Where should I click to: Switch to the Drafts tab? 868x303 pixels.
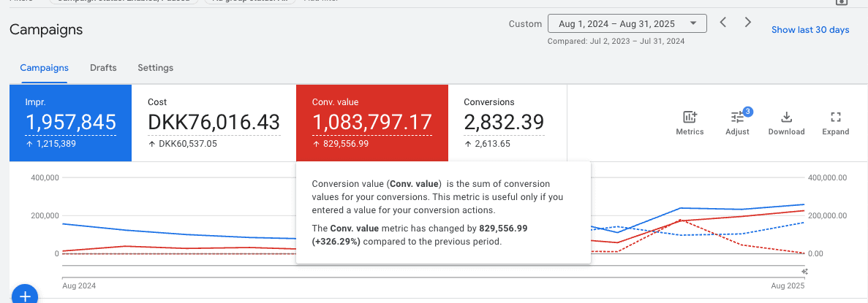point(103,68)
